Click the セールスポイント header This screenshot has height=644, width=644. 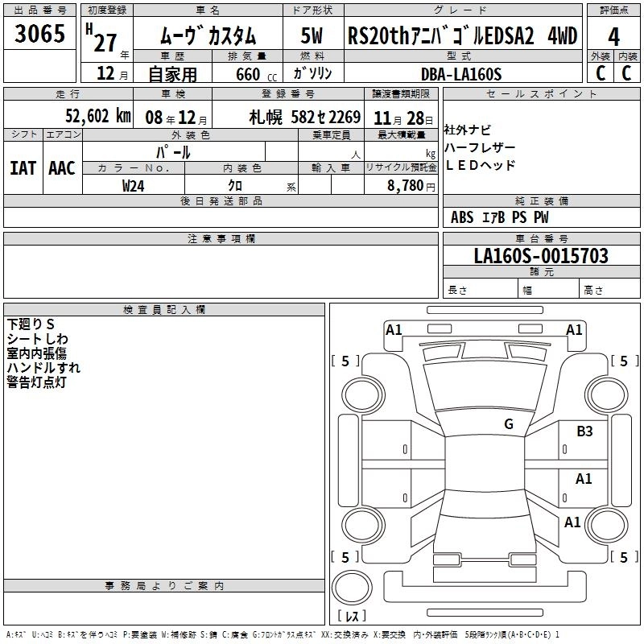[x=541, y=93]
